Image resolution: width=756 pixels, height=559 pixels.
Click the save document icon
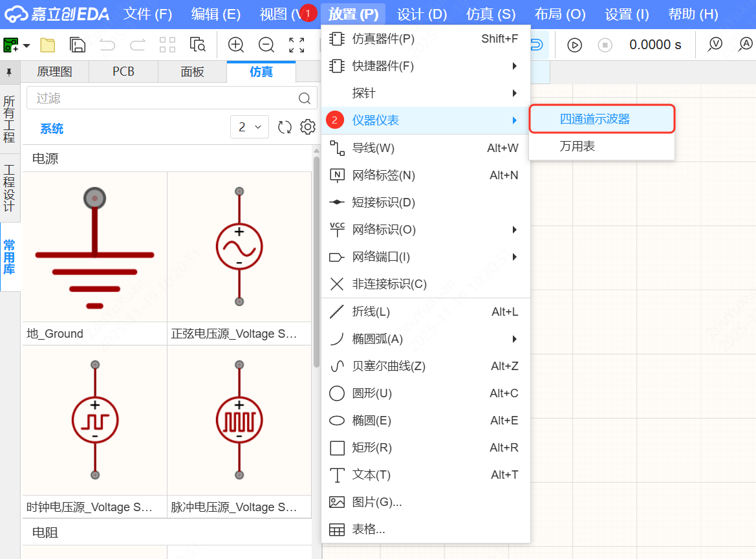78,45
